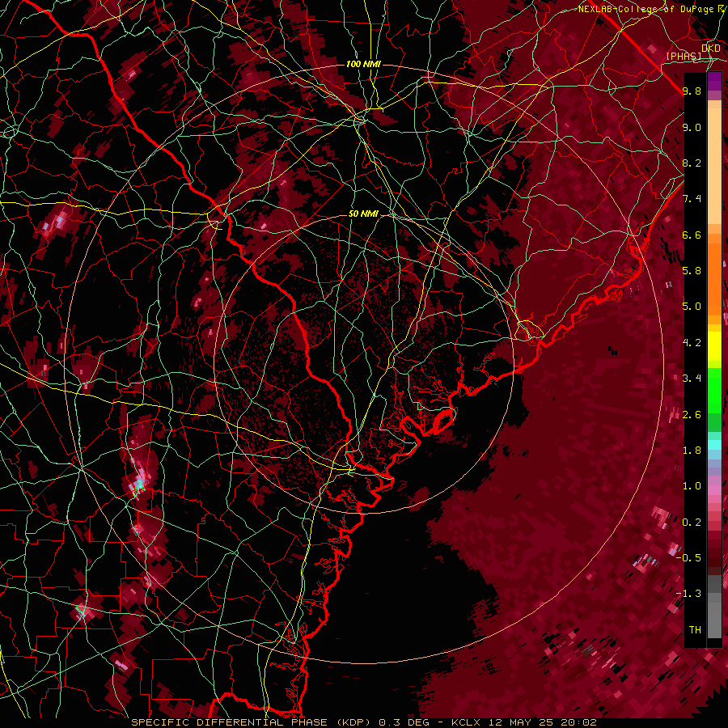Click the yellow band of the color bar
The width and height of the screenshot is (728, 728).
714,345
